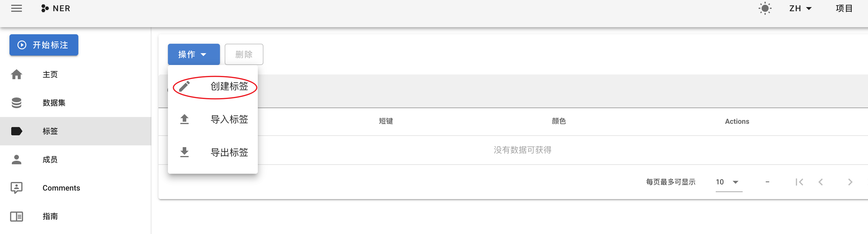Image resolution: width=868 pixels, height=234 pixels.
Task: Click the 删除 delete button
Action: pyautogui.click(x=244, y=54)
